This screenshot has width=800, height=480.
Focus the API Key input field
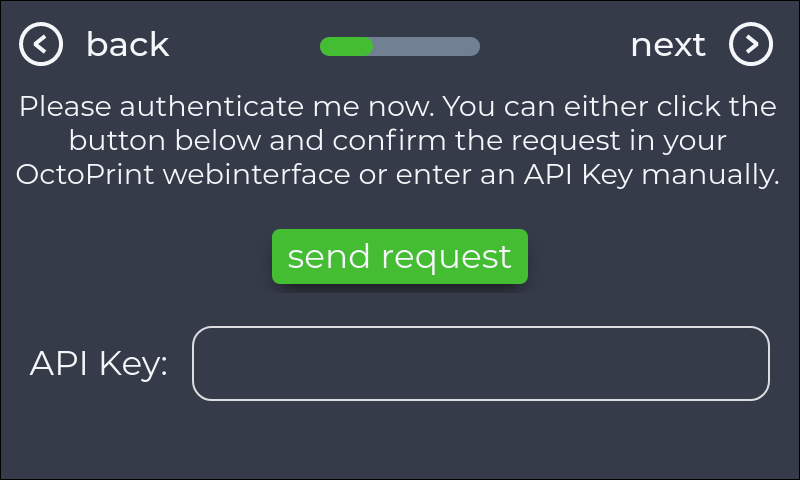(480, 363)
